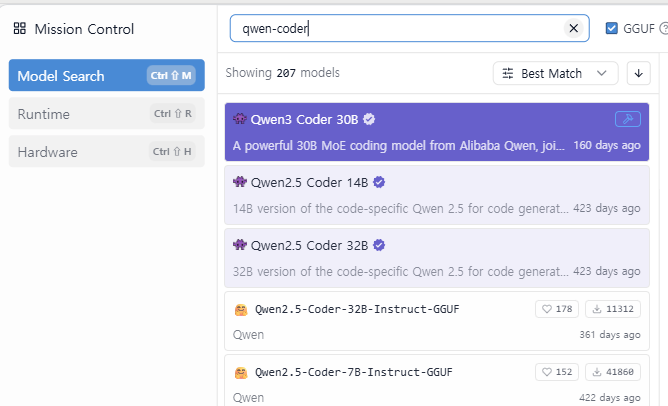
Task: Select Qwen2.5-Coder-7B-Instruct-GGUF result
Action: pos(437,380)
